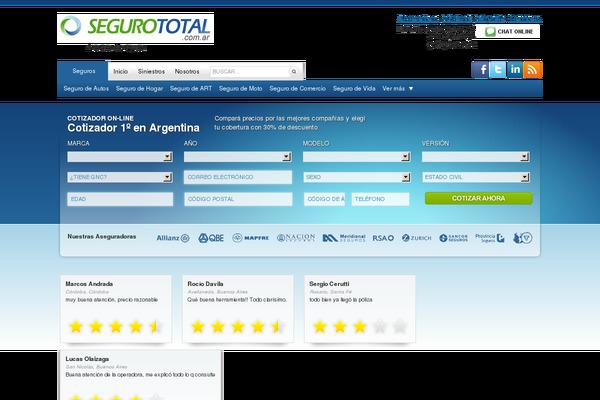Open the Twitter social icon
This screenshot has width=600, height=400.
(497, 69)
